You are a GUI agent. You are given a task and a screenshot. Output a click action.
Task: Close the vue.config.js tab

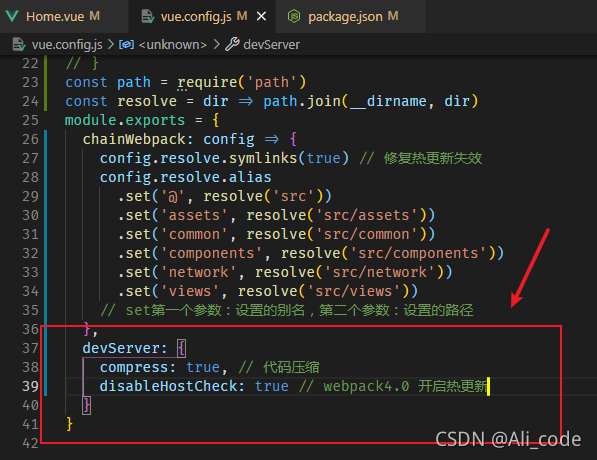pyautogui.click(x=261, y=16)
